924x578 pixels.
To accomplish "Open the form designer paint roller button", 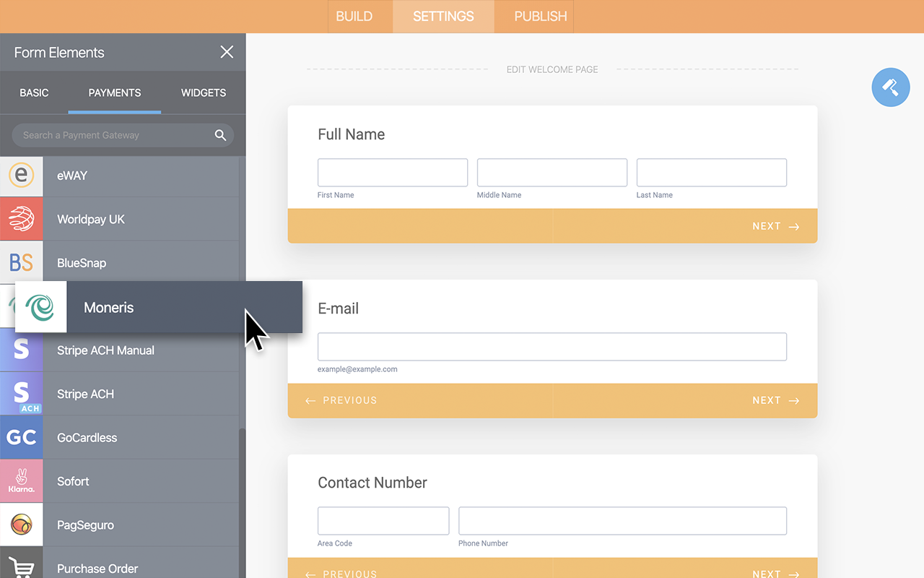I will pyautogui.click(x=891, y=87).
